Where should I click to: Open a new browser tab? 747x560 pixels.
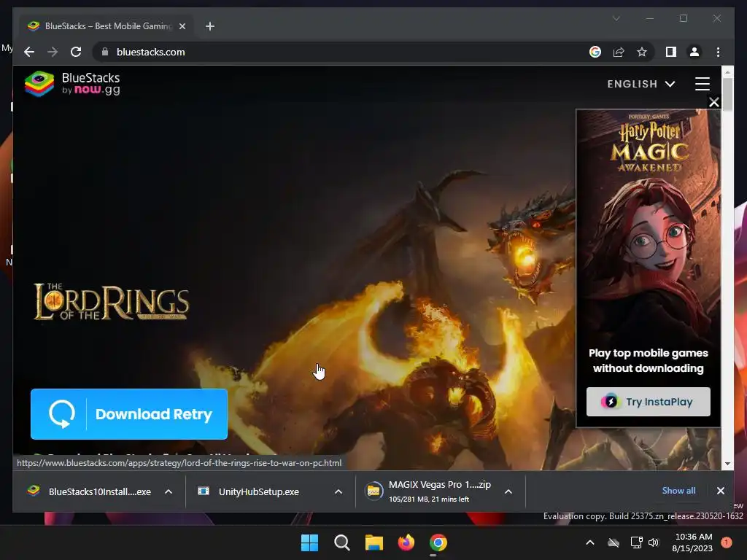209,26
